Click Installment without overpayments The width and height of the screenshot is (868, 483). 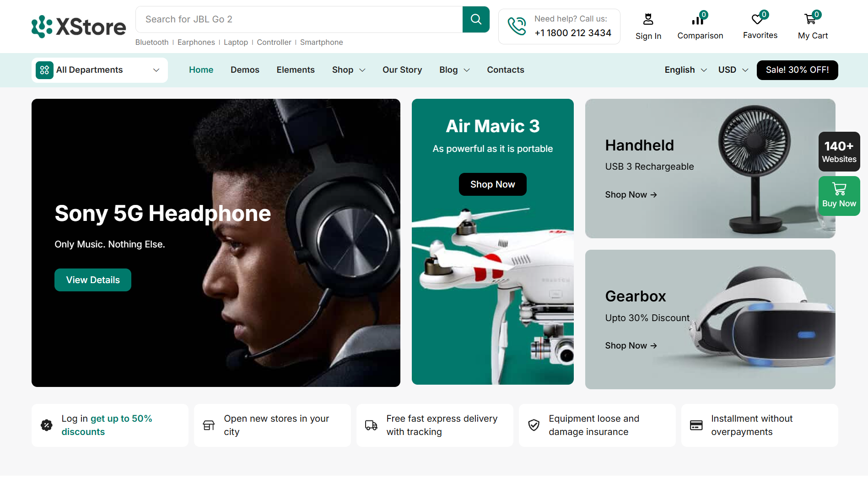(752, 425)
